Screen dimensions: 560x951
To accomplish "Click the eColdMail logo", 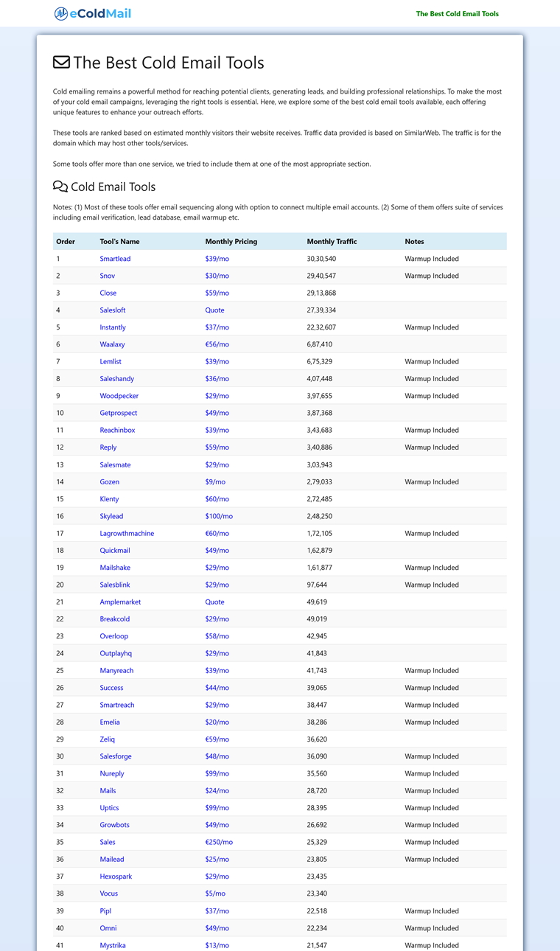I will click(x=92, y=13).
